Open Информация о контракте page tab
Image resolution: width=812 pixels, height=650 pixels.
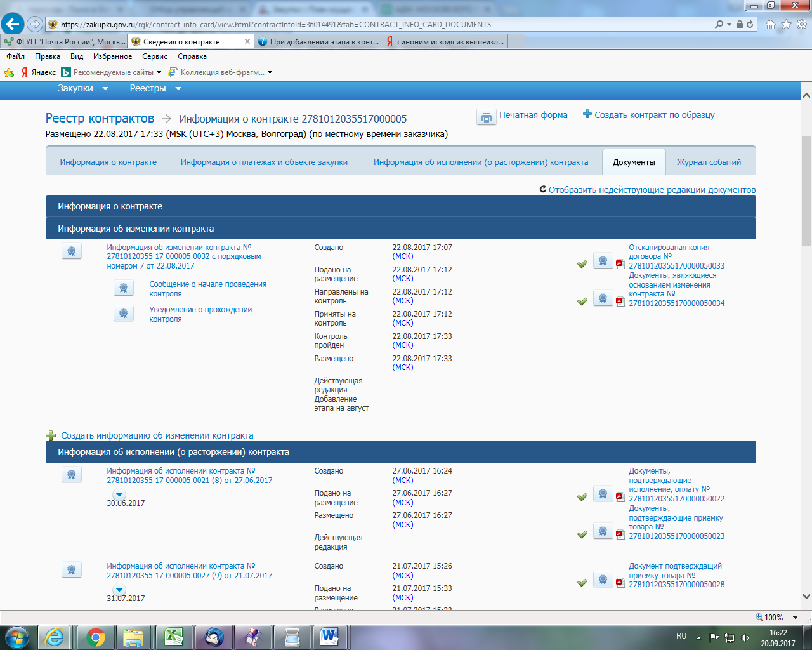108,162
